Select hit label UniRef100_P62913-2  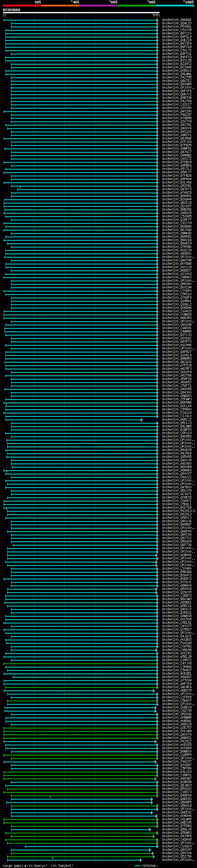tap(179, 511)
